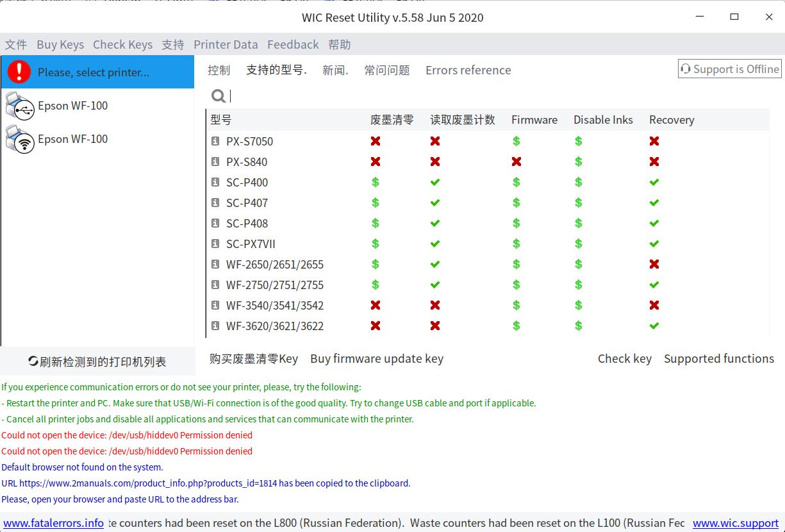Click the refresh icon to re-detect printers
Screen dimensions: 785x532
33,361
